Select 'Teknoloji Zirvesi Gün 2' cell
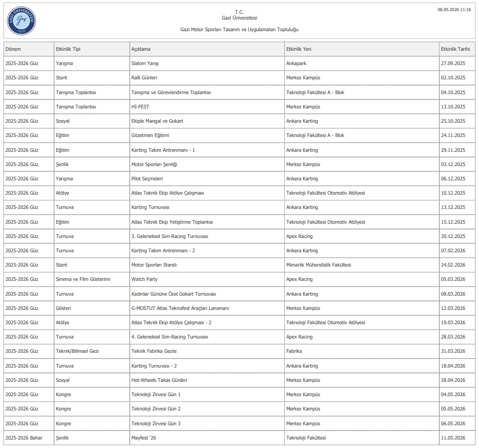The image size is (479, 448). pos(207,409)
